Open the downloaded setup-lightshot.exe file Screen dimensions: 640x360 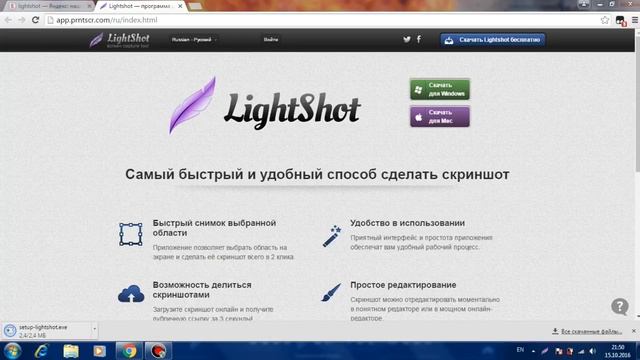tap(46, 331)
